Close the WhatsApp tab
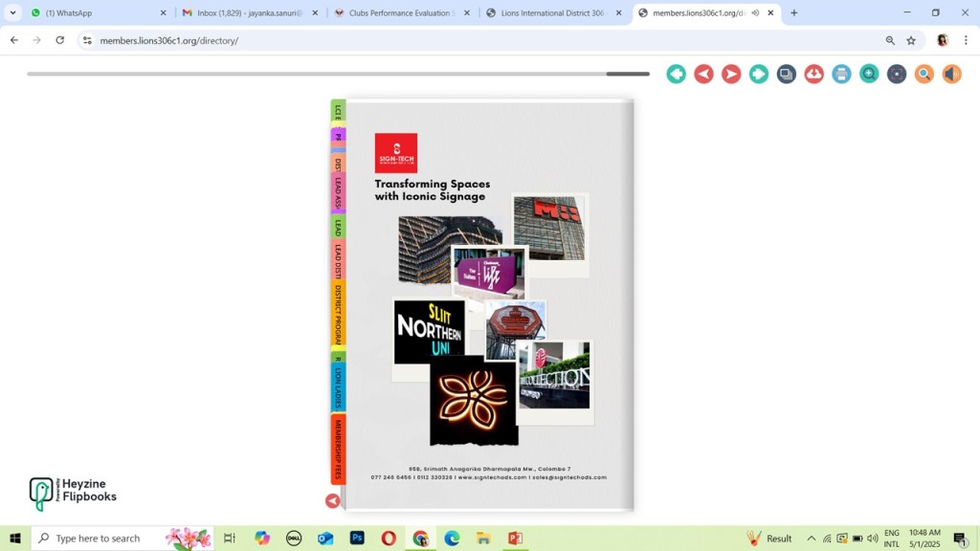The height and width of the screenshot is (551, 980). click(163, 12)
